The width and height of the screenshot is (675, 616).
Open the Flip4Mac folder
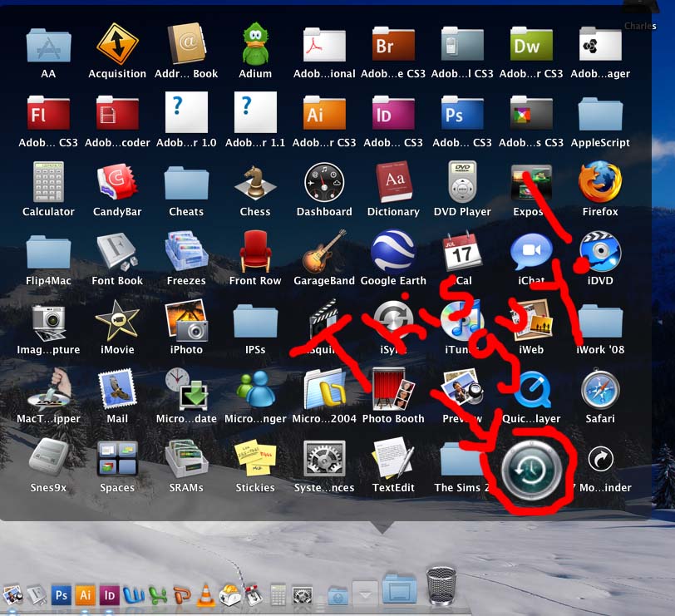pos(48,252)
